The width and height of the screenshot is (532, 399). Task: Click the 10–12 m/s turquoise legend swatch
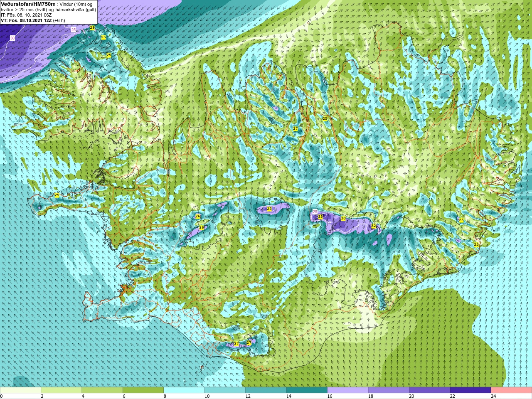225,390
